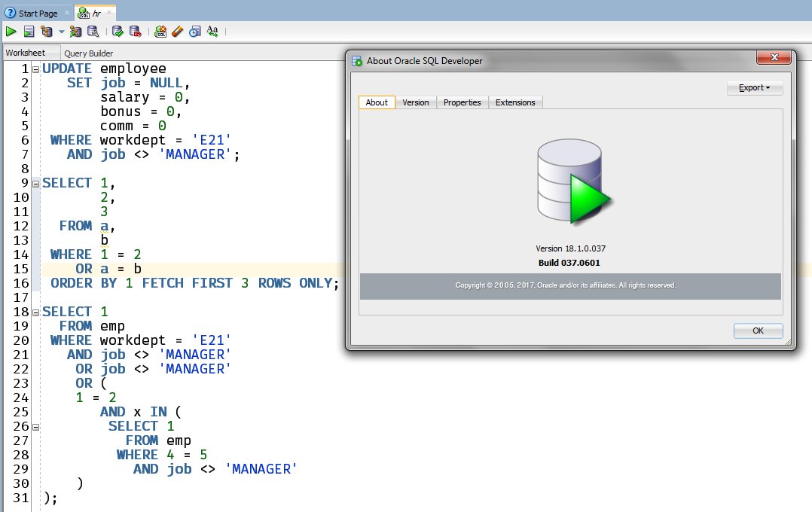Open the Explain Plan dropdown arrow

62,32
